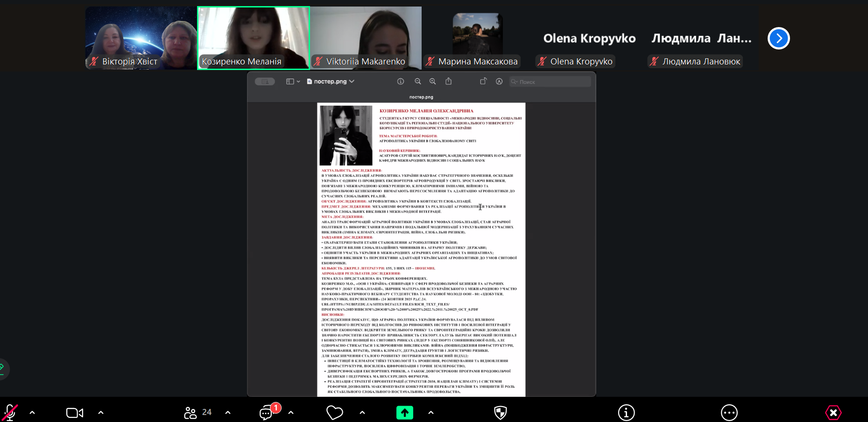Image resolution: width=868 pixels, height=422 pixels.
Task: Click the ПРЕДМЕТ ДОСЛІДЖЕННЯ label
Action: click(346, 206)
